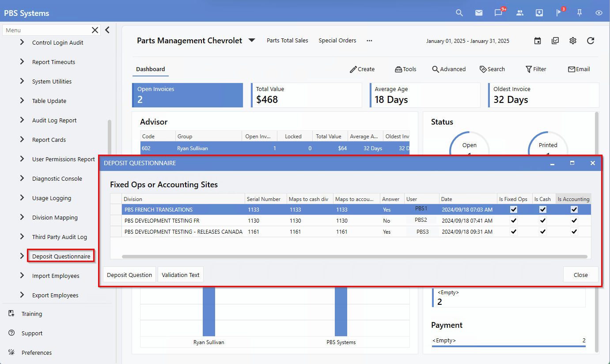
Task: Click the Validation Text button
Action: 181,275
